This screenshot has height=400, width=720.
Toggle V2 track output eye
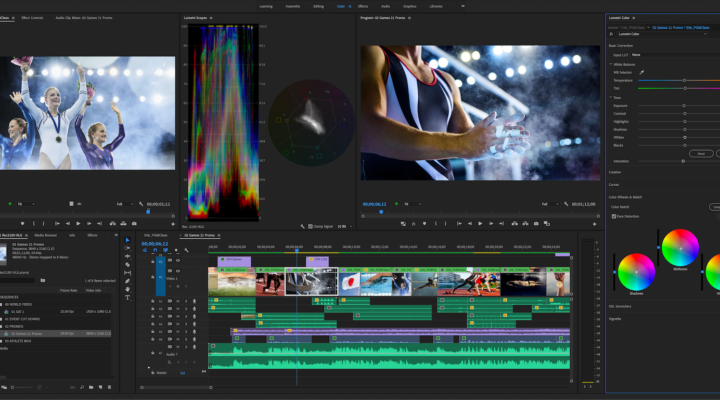178,261
